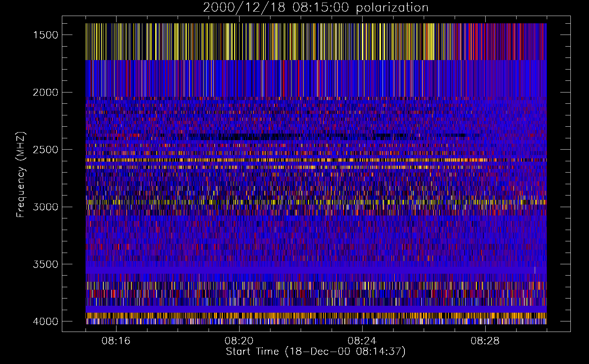589x364 pixels.
Task: Click the 08:20 time axis label
Action: [239, 341]
